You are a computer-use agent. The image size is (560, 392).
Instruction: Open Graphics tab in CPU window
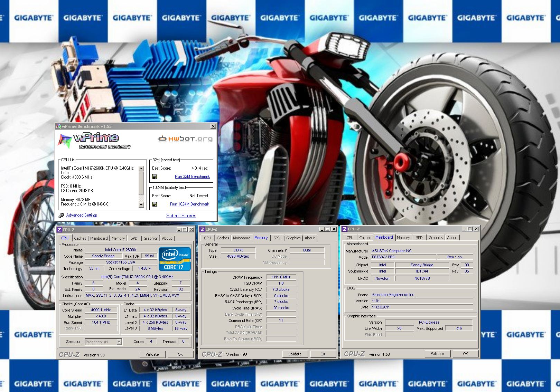151,238
